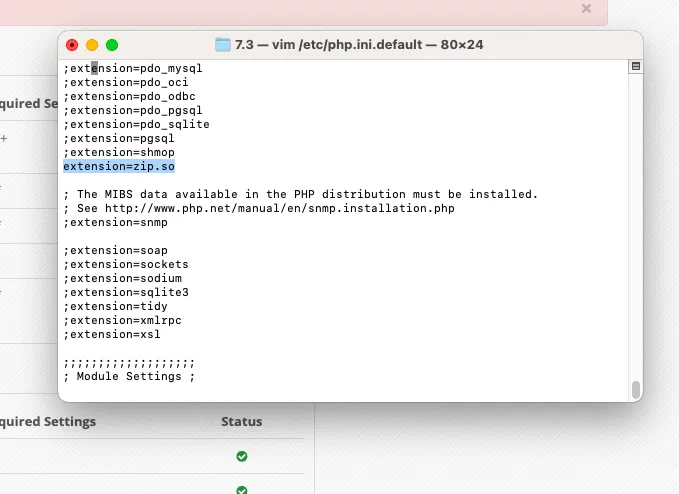The image size is (679, 494).
Task: Dismiss the pink alert with the X icon
Action: coord(586,9)
